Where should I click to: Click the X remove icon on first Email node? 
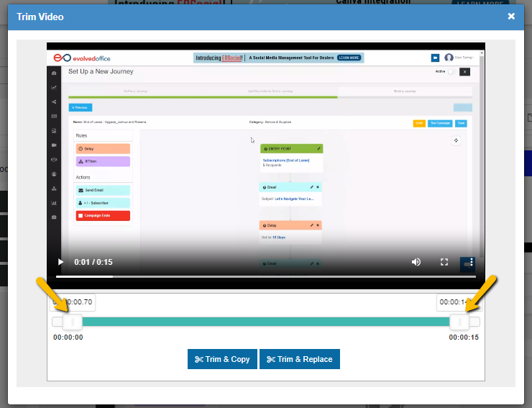[x=318, y=187]
